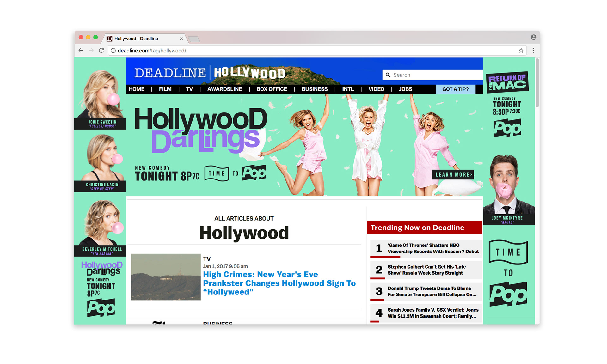Viewport: 607px width, 364px height.
Task: Go to the BOX OFFICE section
Action: click(x=272, y=89)
